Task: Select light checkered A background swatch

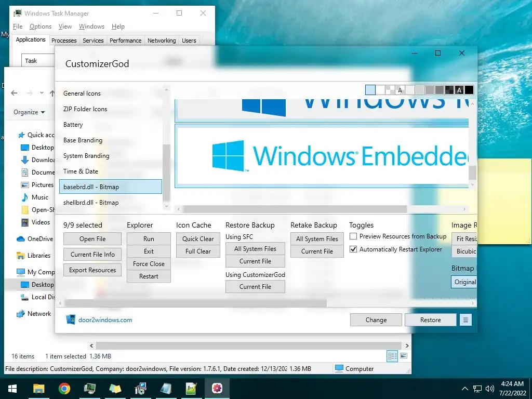Action: (400, 90)
